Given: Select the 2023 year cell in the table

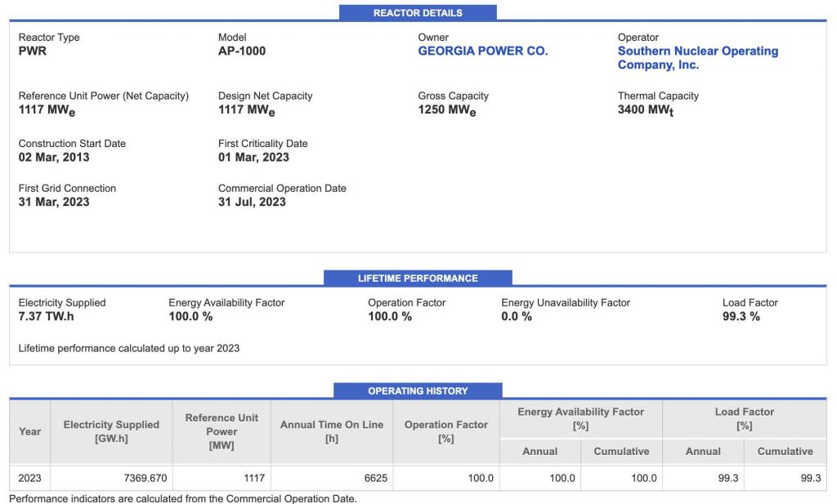Looking at the screenshot, I should point(30,479).
